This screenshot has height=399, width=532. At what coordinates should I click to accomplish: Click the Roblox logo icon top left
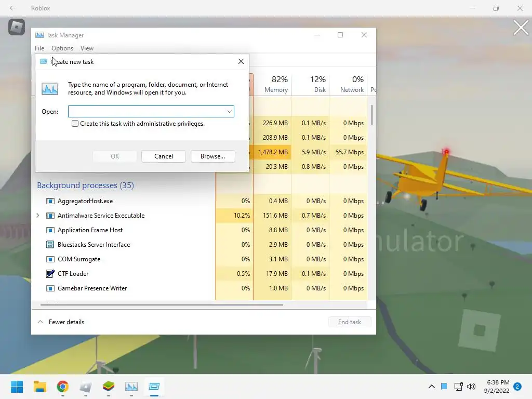click(x=17, y=27)
